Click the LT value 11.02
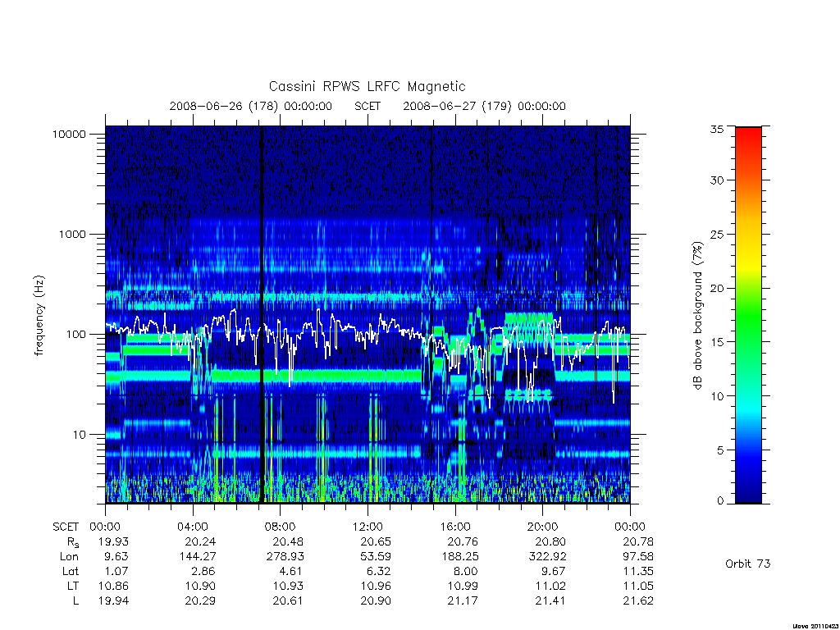This screenshot has width=840, height=630. click(550, 586)
